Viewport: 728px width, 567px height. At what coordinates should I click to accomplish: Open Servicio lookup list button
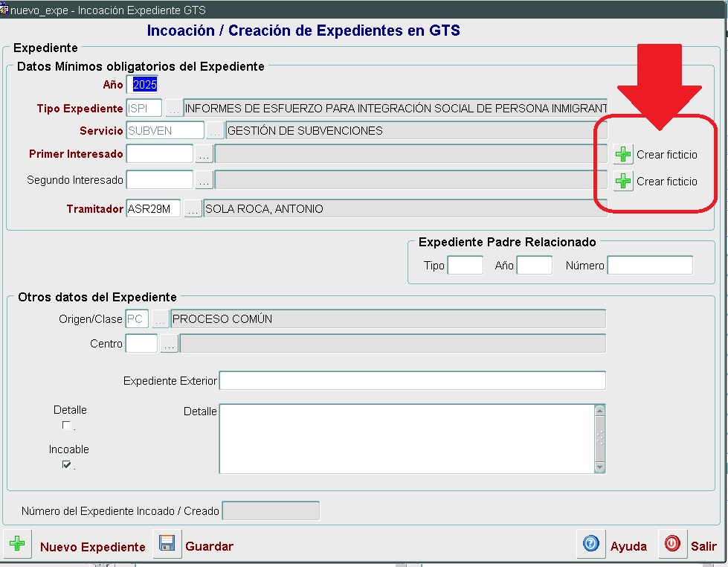click(215, 131)
